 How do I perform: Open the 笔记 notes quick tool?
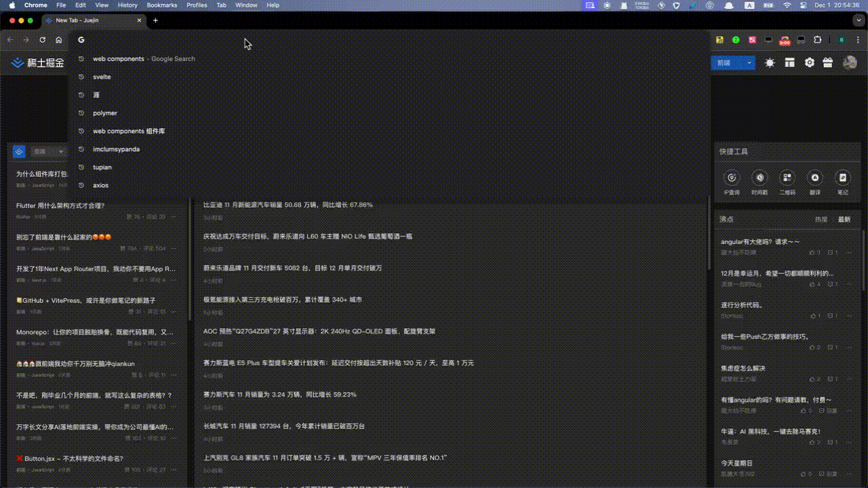click(842, 178)
